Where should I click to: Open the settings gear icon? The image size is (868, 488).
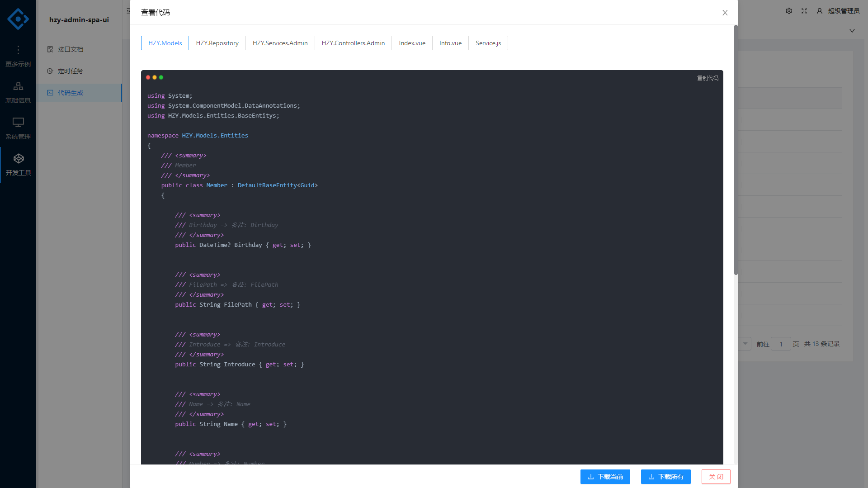tap(789, 11)
